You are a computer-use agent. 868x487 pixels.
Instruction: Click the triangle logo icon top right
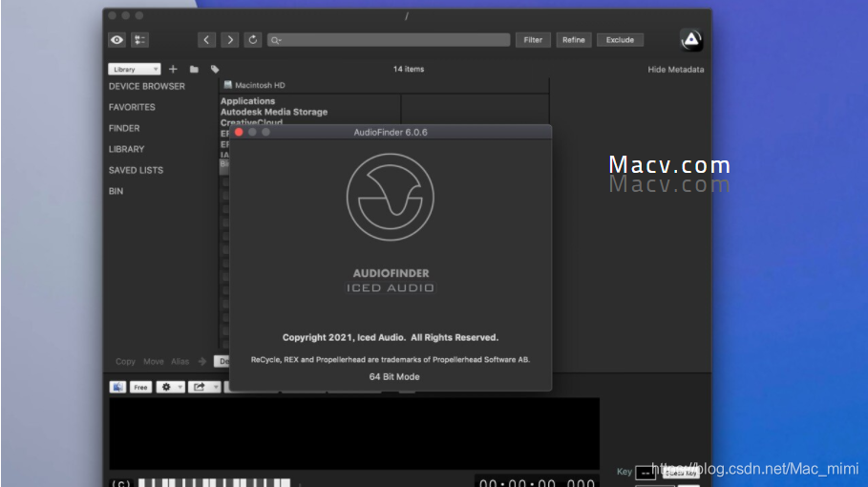pos(691,40)
